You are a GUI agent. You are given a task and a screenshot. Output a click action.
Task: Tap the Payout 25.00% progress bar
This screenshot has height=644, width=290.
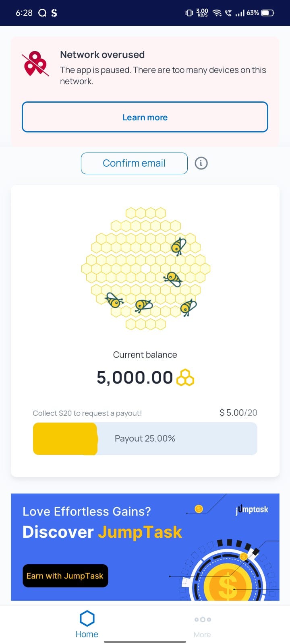tap(145, 439)
